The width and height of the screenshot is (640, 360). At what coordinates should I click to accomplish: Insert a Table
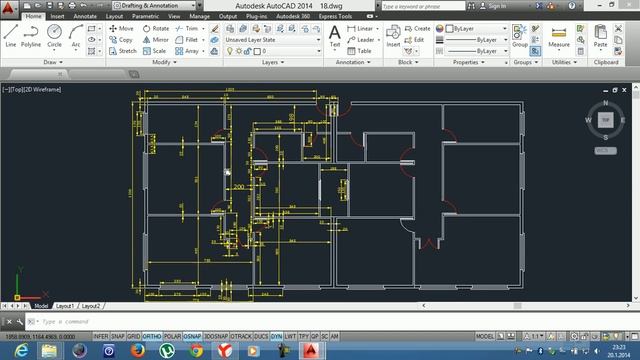pyautogui.click(x=359, y=51)
